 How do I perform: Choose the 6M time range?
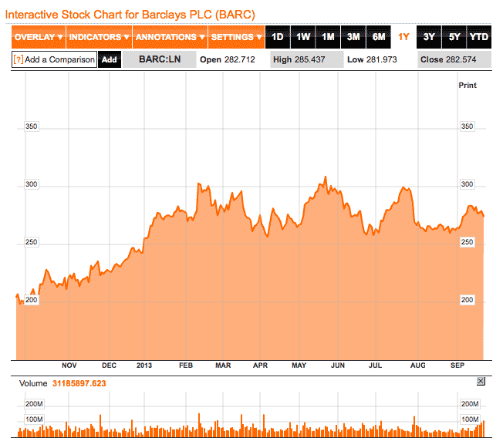point(379,37)
